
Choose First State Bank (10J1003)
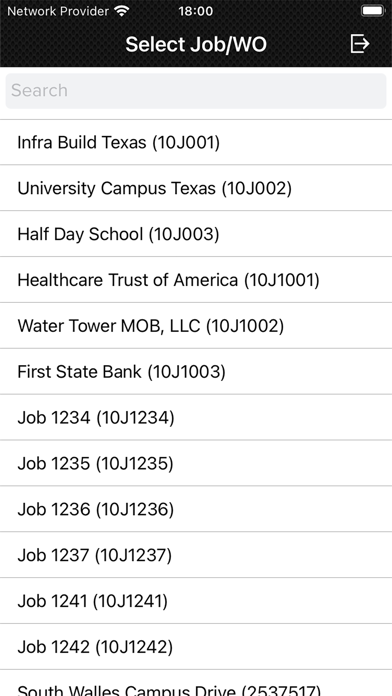click(196, 372)
